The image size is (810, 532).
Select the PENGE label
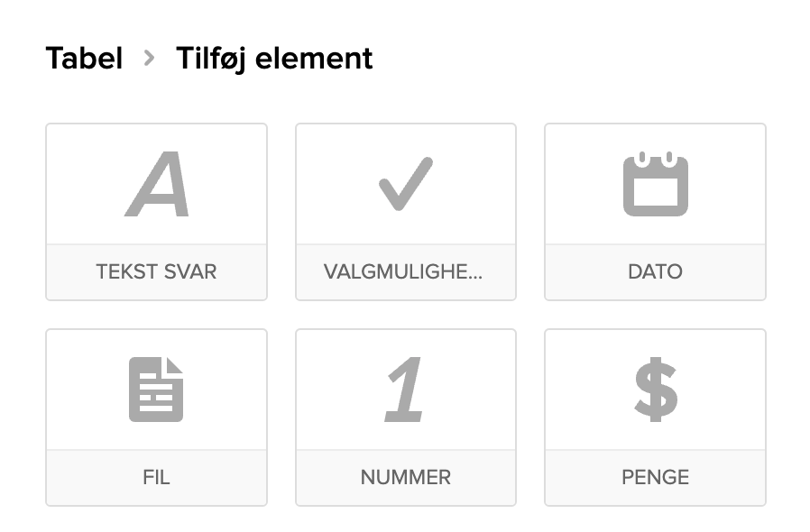coord(655,477)
